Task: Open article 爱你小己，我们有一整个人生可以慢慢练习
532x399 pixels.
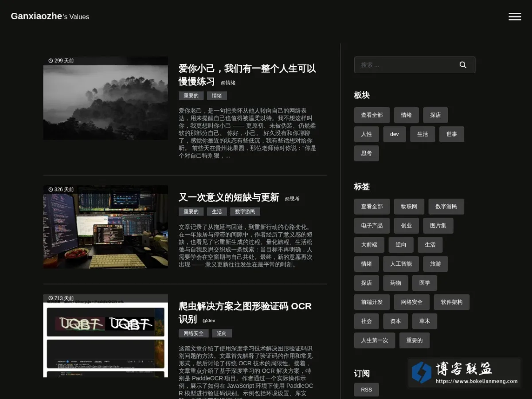Action: (247, 75)
